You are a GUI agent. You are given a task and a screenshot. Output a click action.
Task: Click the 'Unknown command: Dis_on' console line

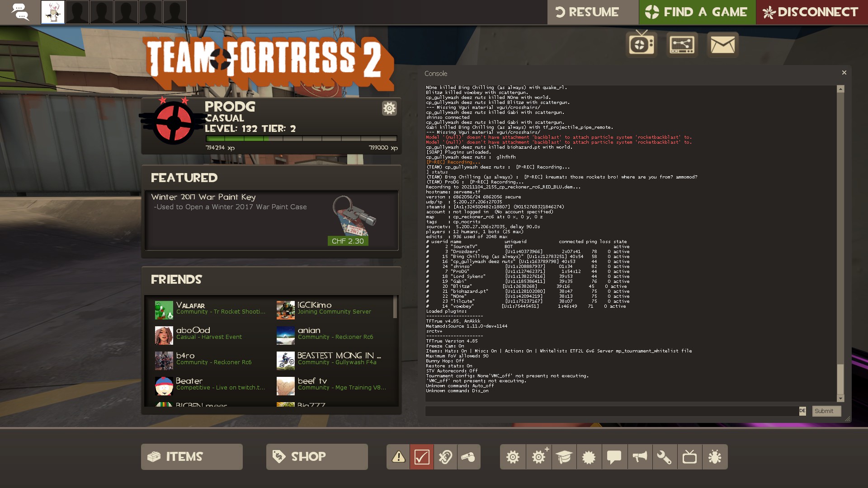click(457, 391)
